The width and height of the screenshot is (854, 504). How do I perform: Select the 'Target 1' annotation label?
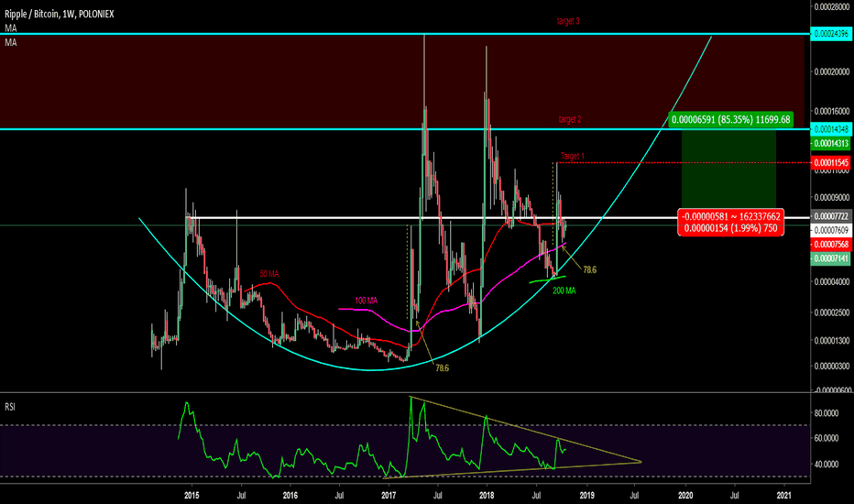click(x=573, y=157)
